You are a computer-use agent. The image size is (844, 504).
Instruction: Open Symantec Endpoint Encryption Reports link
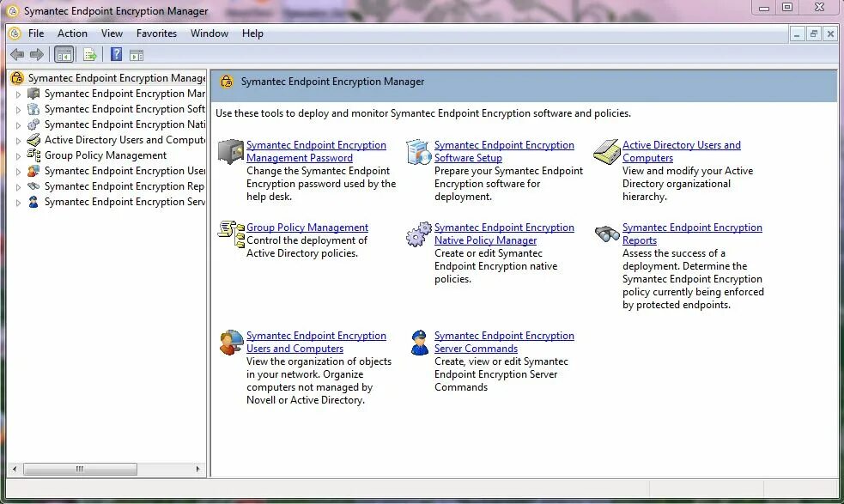pos(692,234)
